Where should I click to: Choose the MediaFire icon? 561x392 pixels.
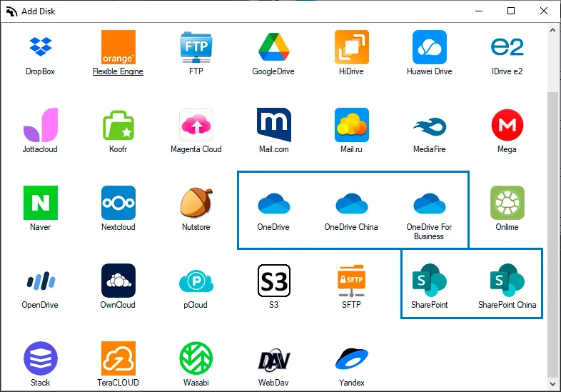pos(430,126)
